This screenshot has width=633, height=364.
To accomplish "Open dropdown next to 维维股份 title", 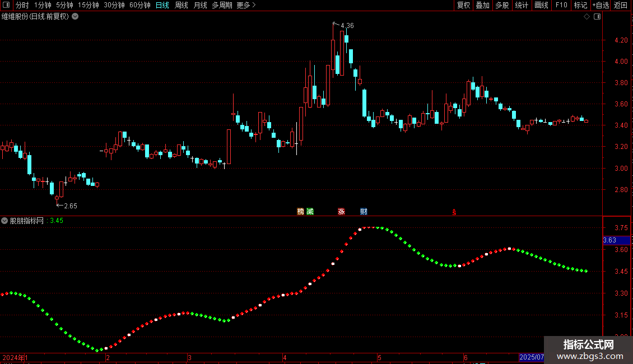I will click(75, 17).
